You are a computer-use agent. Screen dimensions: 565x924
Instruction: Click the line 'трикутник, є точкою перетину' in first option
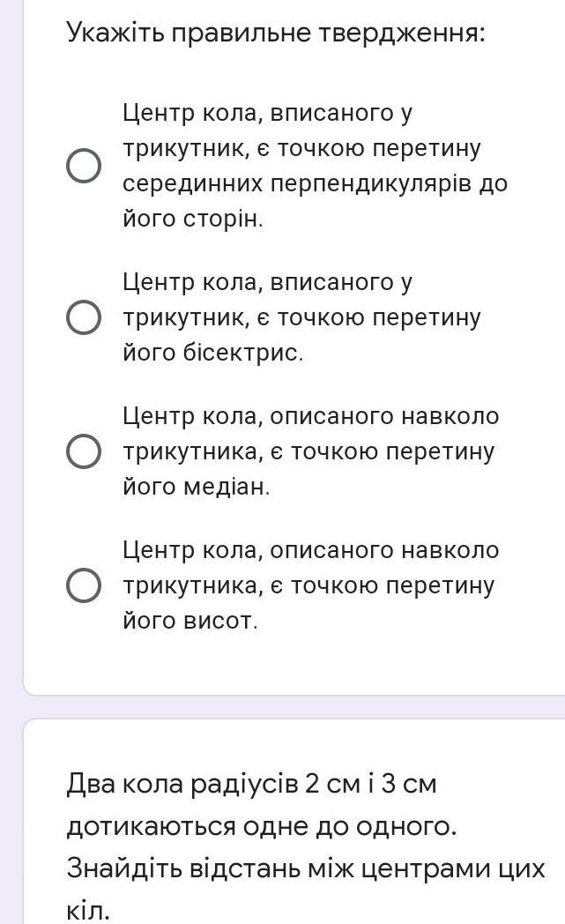coord(301,148)
